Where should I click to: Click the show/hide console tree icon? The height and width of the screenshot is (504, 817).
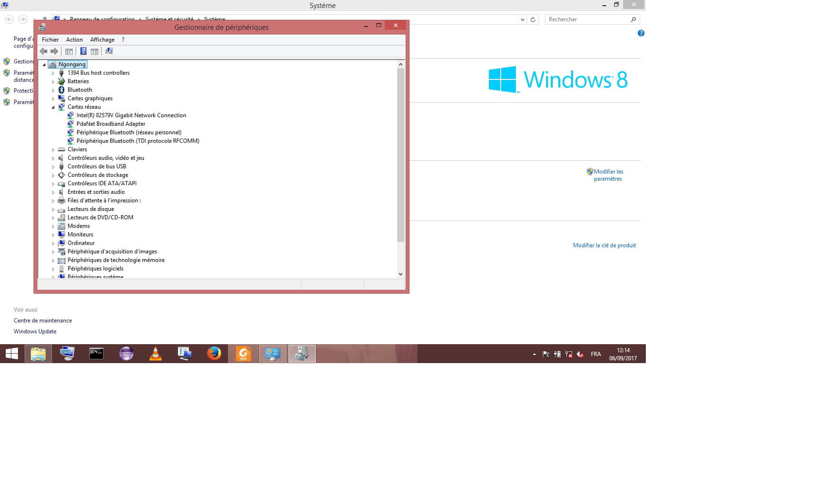tap(69, 51)
